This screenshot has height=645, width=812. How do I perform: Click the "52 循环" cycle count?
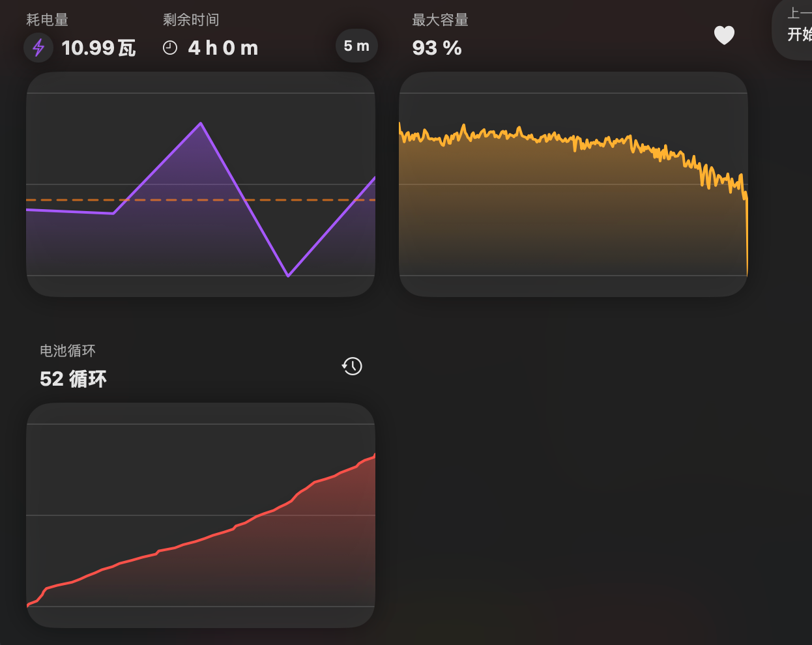point(73,379)
